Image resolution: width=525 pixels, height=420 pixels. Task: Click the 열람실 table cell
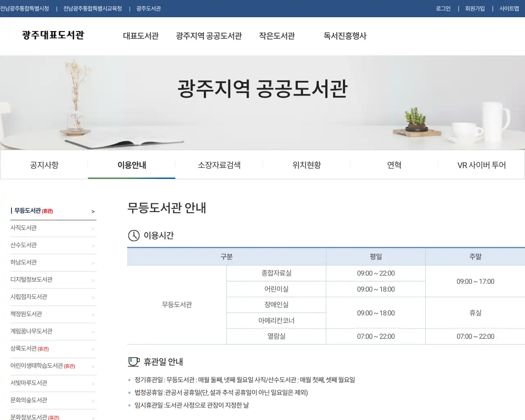[x=276, y=336]
